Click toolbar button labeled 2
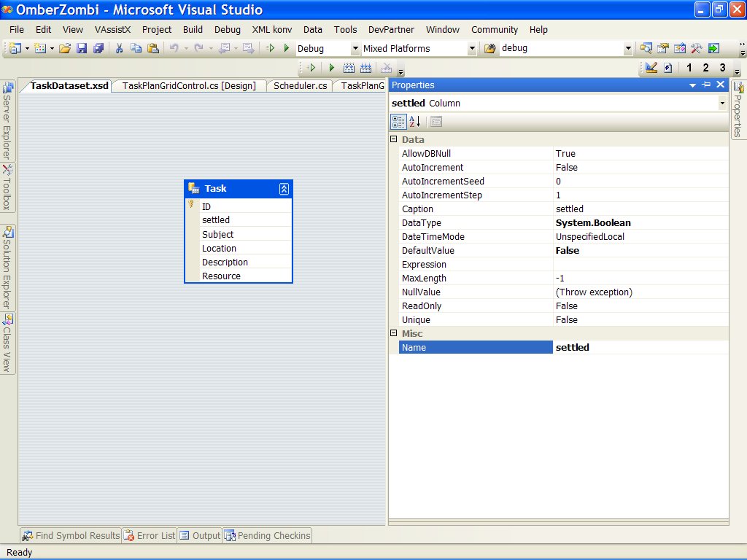 [705, 68]
